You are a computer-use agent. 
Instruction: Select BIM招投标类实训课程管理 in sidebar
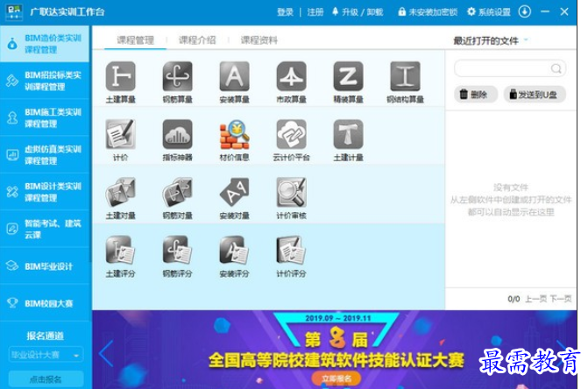[x=45, y=81]
